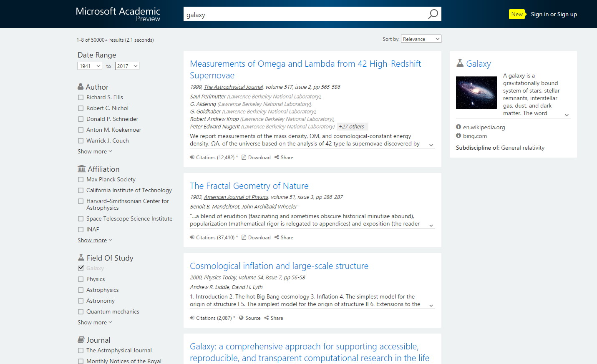Show the +27 others authors

click(x=352, y=127)
